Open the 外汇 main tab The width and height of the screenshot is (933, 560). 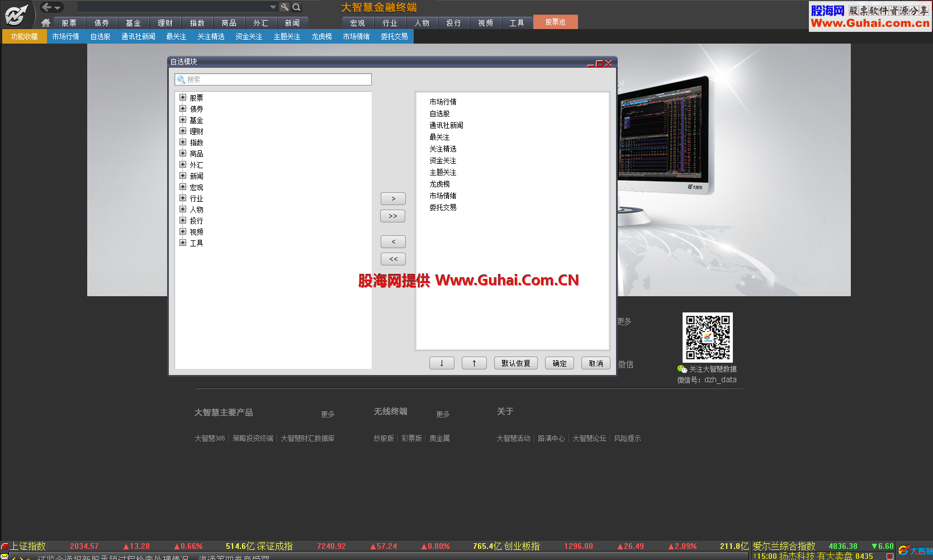pyautogui.click(x=261, y=23)
